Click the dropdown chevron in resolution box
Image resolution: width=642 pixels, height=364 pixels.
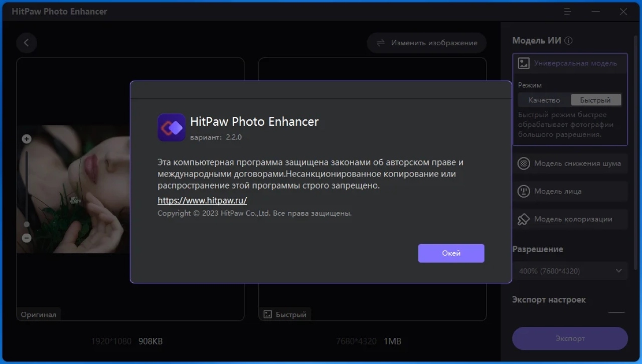pos(618,271)
